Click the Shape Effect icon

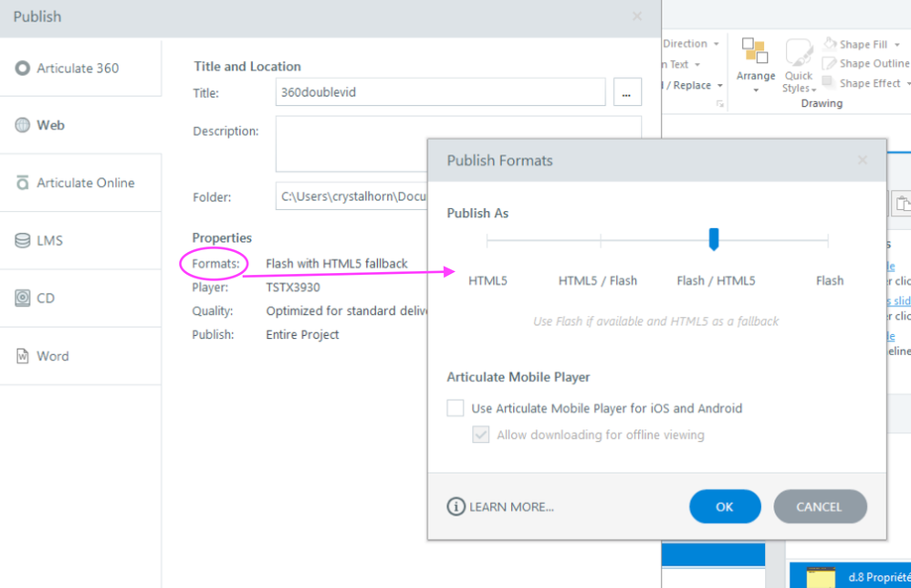[x=829, y=83]
